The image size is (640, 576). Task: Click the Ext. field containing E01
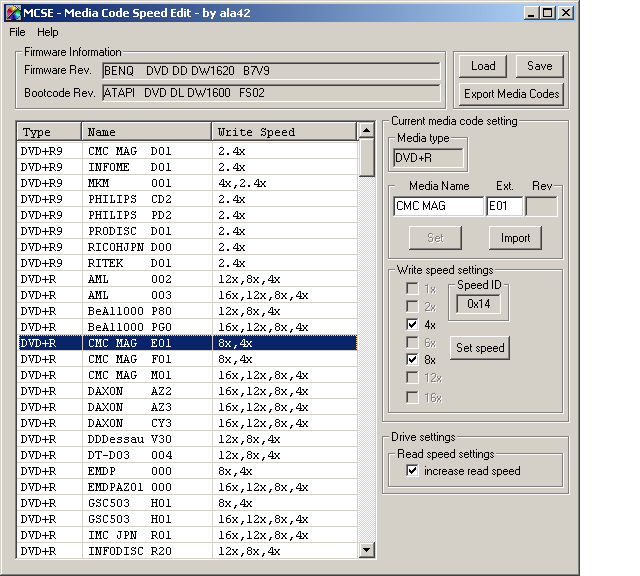click(504, 207)
